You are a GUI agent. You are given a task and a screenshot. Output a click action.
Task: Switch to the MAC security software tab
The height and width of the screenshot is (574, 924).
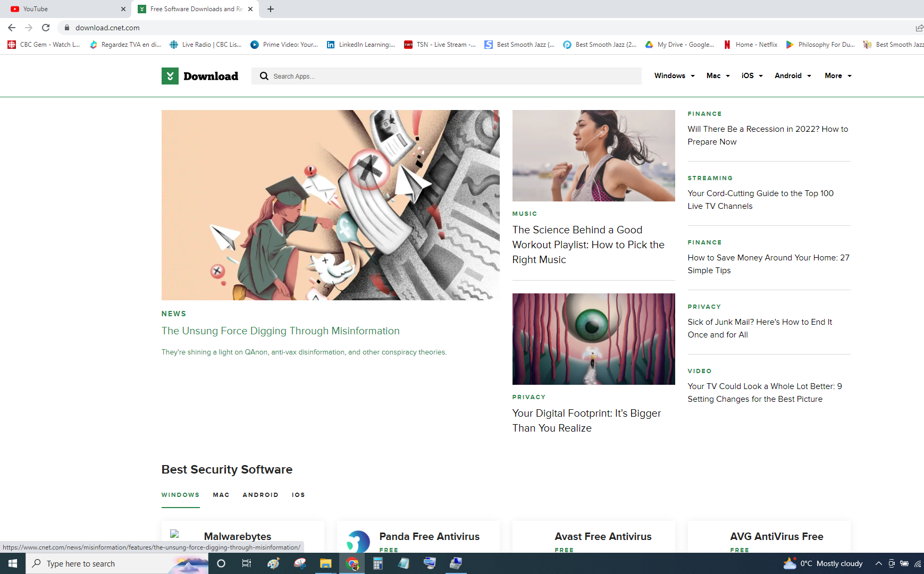click(x=221, y=495)
